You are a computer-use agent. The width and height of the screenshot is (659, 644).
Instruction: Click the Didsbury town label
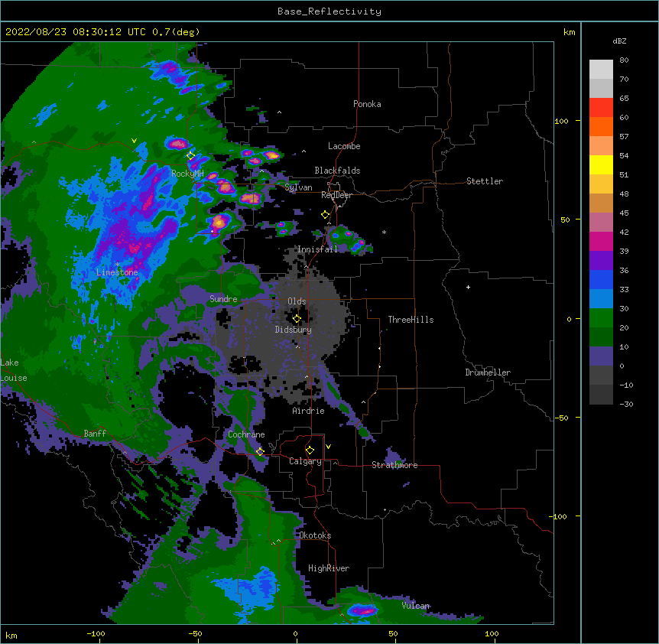point(294,330)
